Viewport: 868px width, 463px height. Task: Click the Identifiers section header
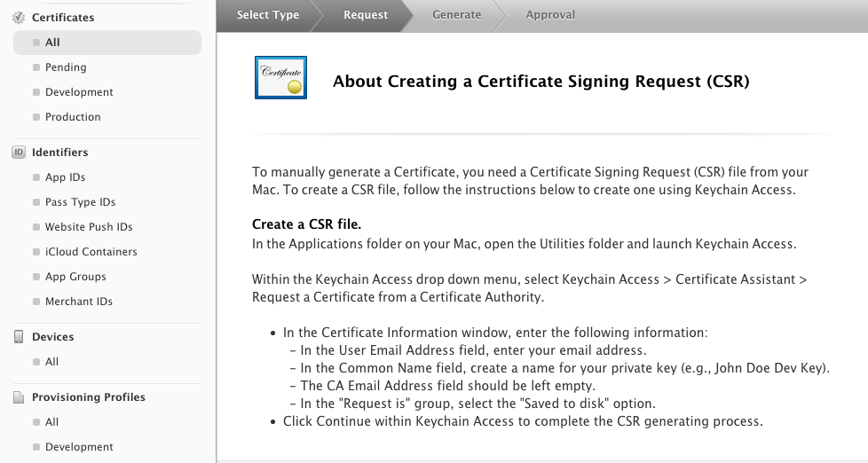(x=59, y=153)
